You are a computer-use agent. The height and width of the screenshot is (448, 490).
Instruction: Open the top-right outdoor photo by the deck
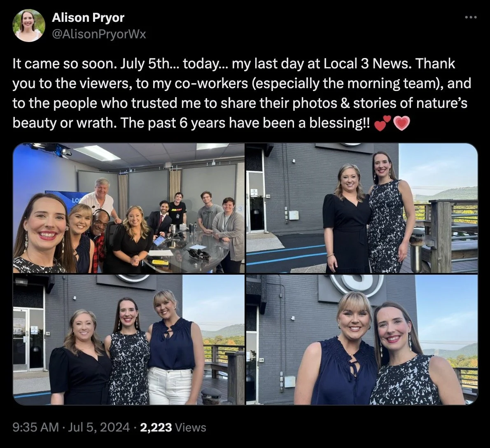[x=362, y=208]
